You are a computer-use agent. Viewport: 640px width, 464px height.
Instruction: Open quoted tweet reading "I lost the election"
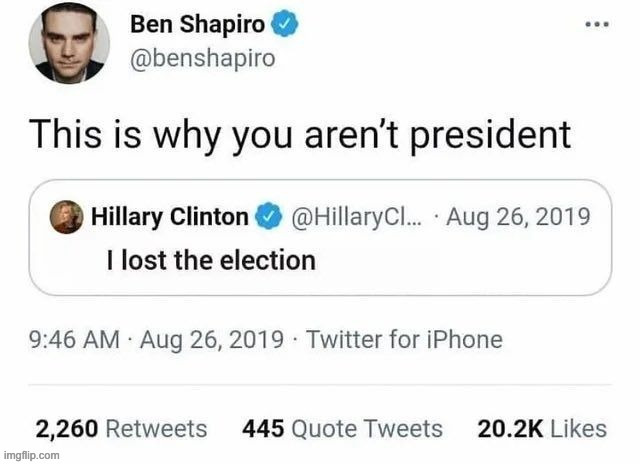point(211,261)
